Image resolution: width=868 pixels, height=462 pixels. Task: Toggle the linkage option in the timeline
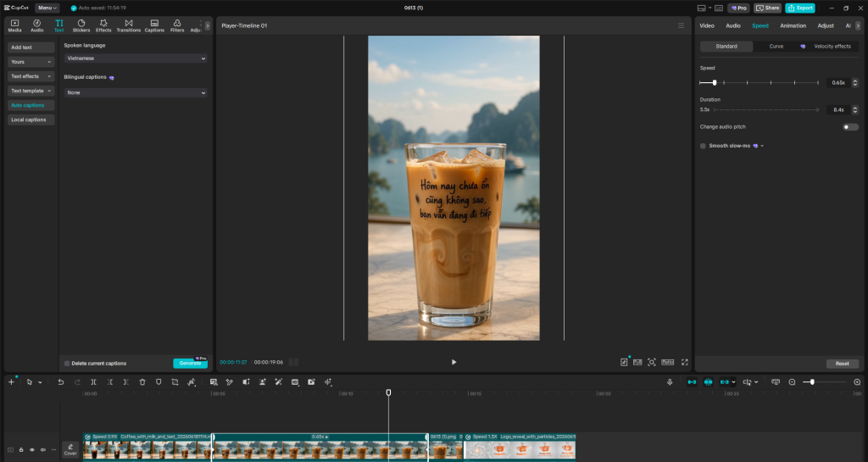click(724, 381)
